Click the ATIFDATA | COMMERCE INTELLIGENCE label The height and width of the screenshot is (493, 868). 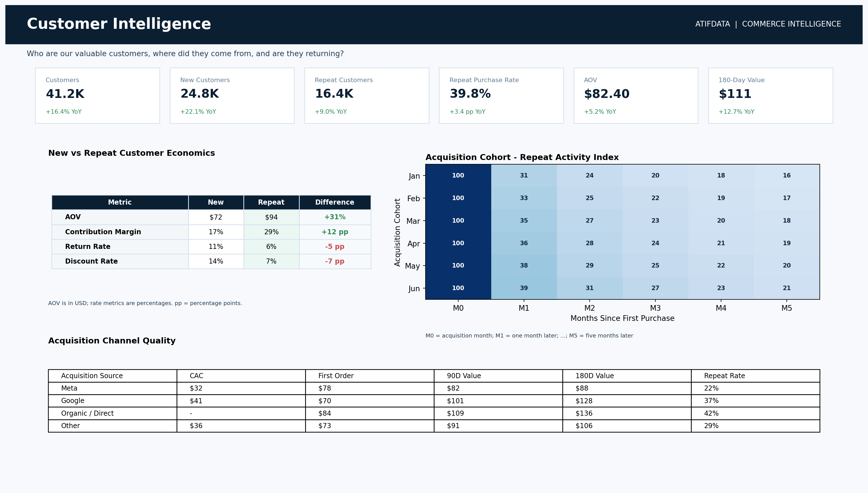pos(768,24)
